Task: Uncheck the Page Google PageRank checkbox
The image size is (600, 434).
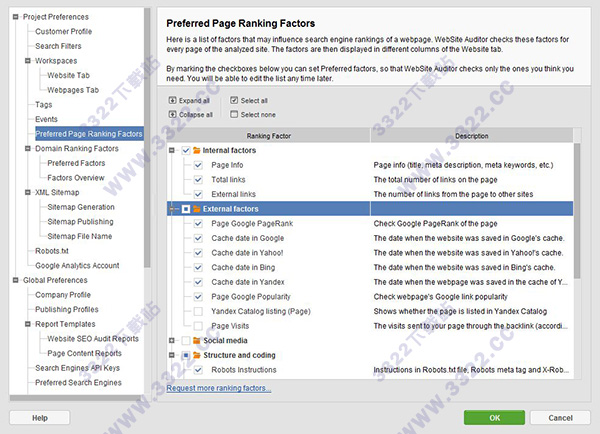Action: [x=198, y=223]
